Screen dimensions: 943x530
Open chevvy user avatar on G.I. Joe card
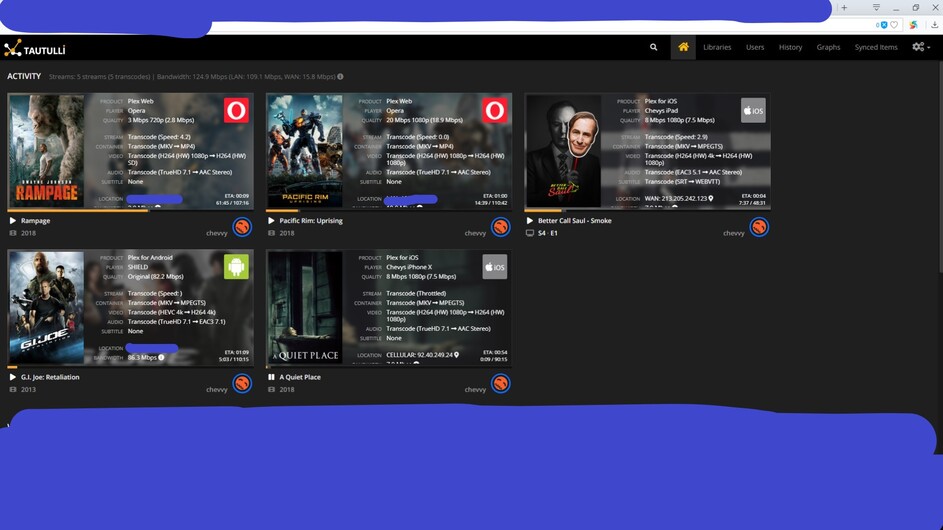pos(242,383)
